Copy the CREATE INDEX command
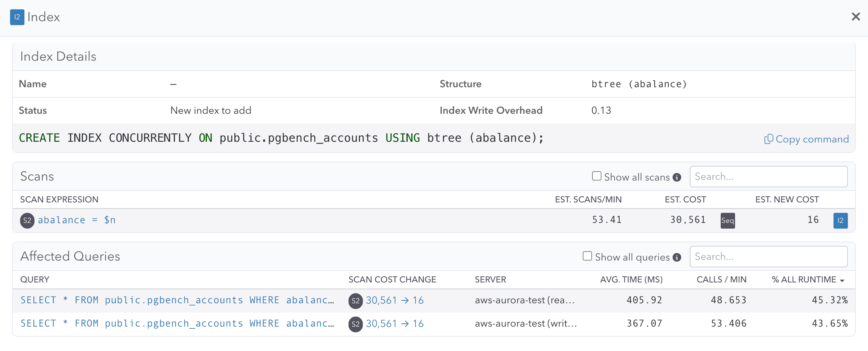 pos(806,139)
